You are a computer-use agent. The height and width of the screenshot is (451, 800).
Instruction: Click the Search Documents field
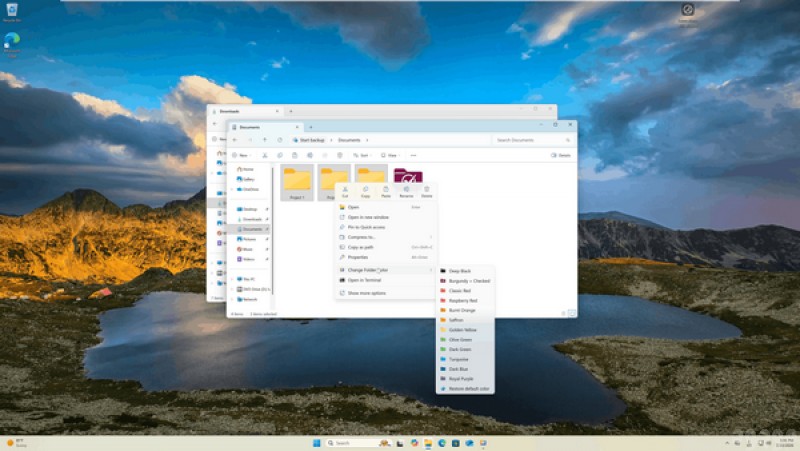530,140
